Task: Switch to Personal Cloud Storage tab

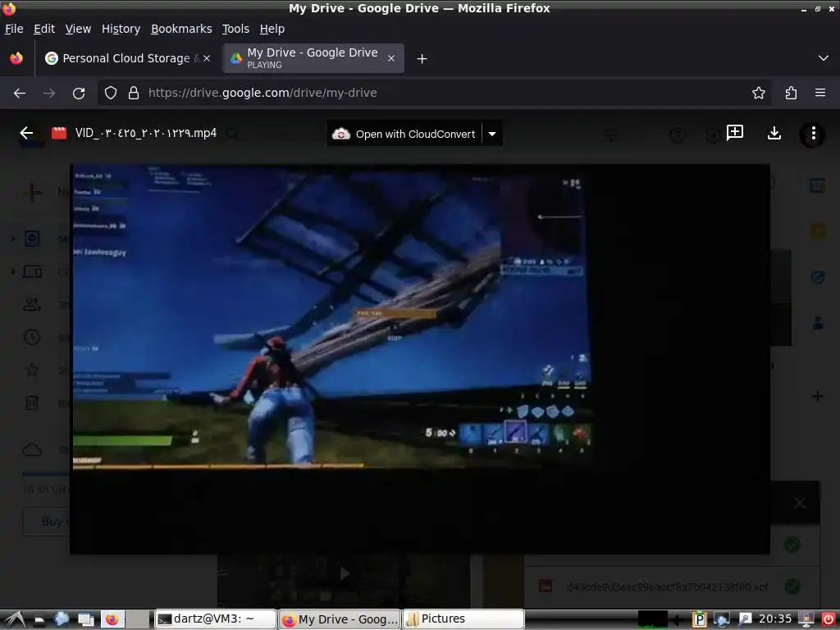Action: [126, 58]
